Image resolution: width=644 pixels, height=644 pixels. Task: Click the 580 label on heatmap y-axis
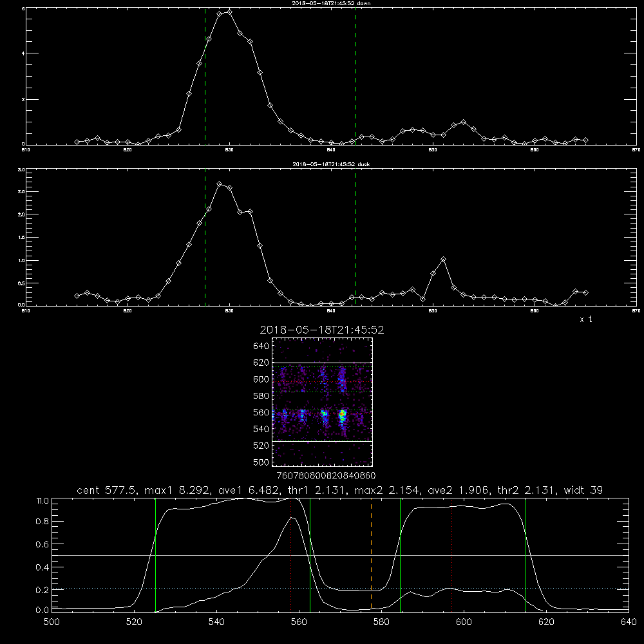click(261, 396)
